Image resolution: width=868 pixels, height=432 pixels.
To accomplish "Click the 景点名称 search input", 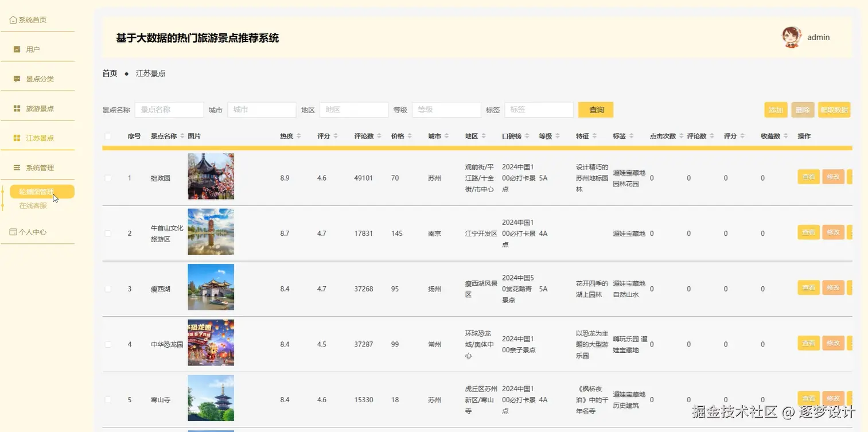I will coord(169,110).
